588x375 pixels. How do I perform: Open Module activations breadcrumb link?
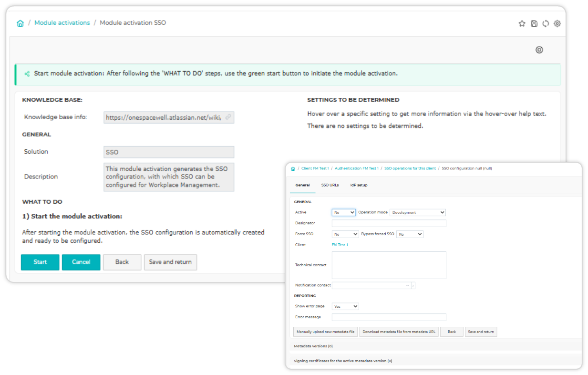click(x=62, y=23)
